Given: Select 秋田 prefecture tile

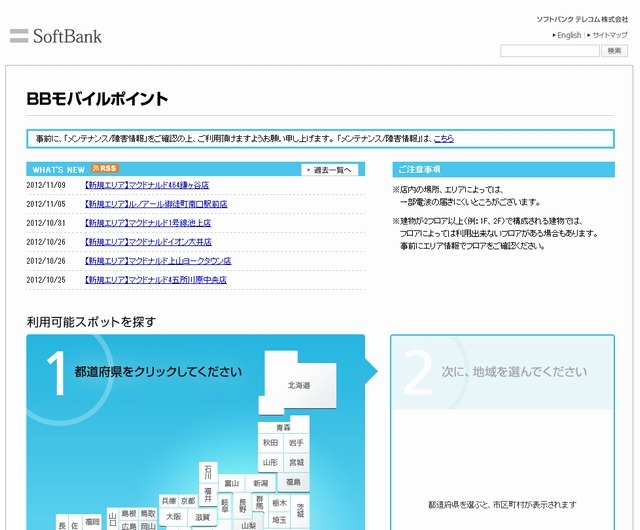Looking at the screenshot, I should pyautogui.click(x=270, y=443).
